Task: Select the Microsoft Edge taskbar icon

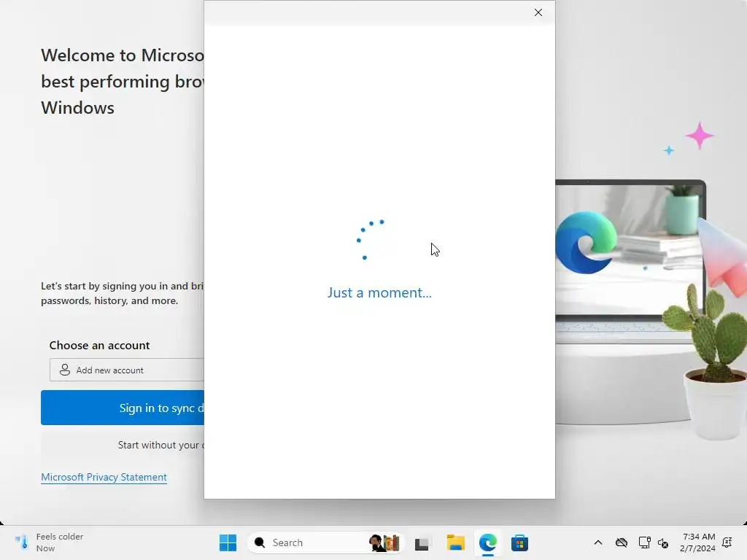Action: coord(487,542)
